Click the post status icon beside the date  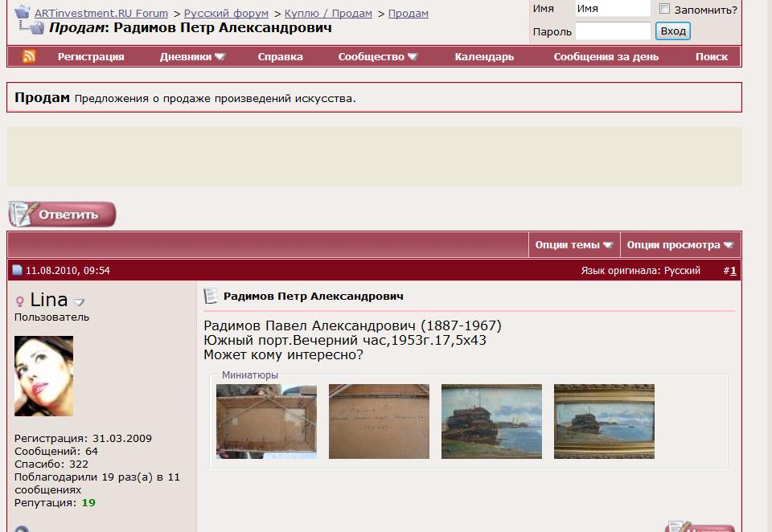tap(17, 271)
